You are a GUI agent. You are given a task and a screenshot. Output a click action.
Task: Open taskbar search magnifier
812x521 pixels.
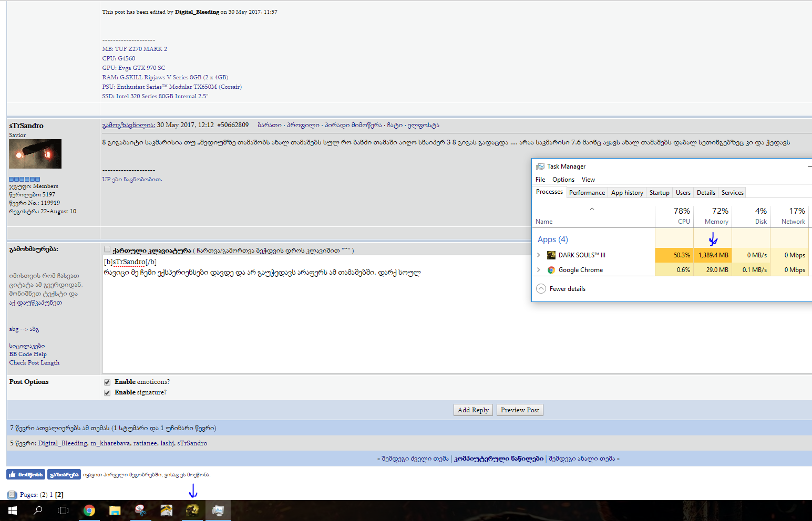pos(38,510)
